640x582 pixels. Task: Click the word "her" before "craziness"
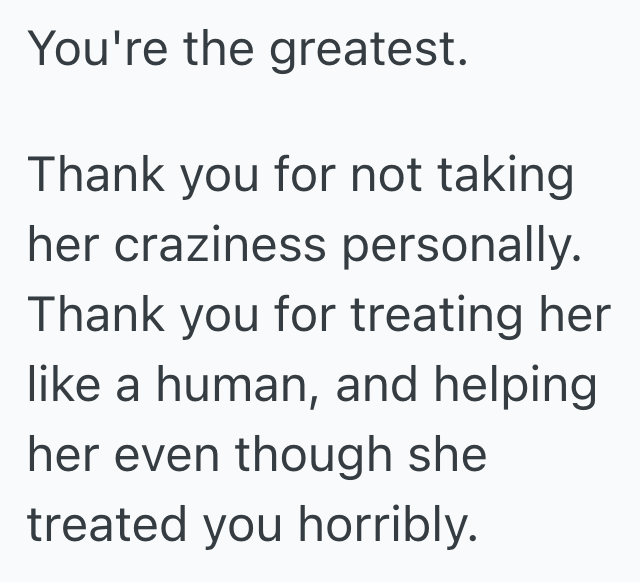coord(64,247)
